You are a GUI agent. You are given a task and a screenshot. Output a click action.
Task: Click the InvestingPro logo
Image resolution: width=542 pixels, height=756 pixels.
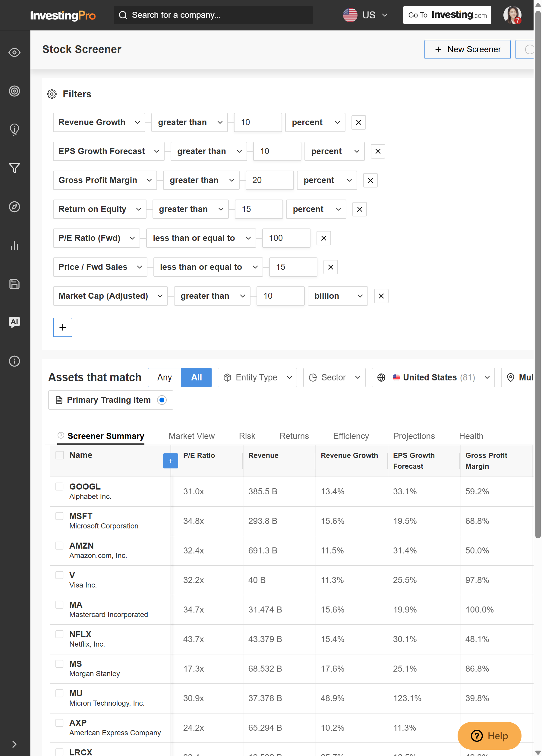pos(63,15)
